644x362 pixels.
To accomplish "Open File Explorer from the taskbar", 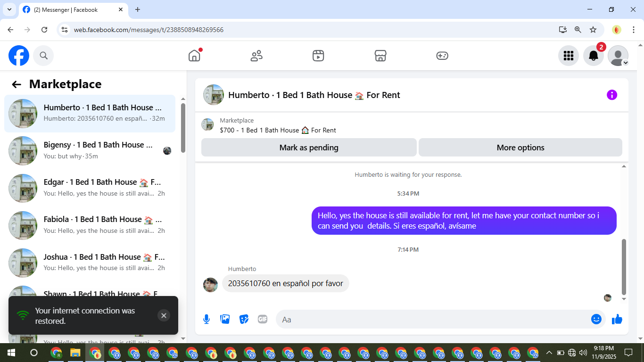I will click(75, 353).
